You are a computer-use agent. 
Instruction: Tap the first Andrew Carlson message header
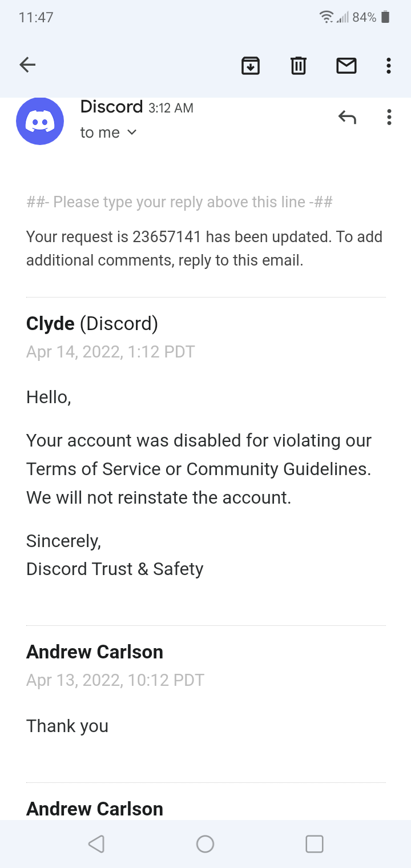95,652
